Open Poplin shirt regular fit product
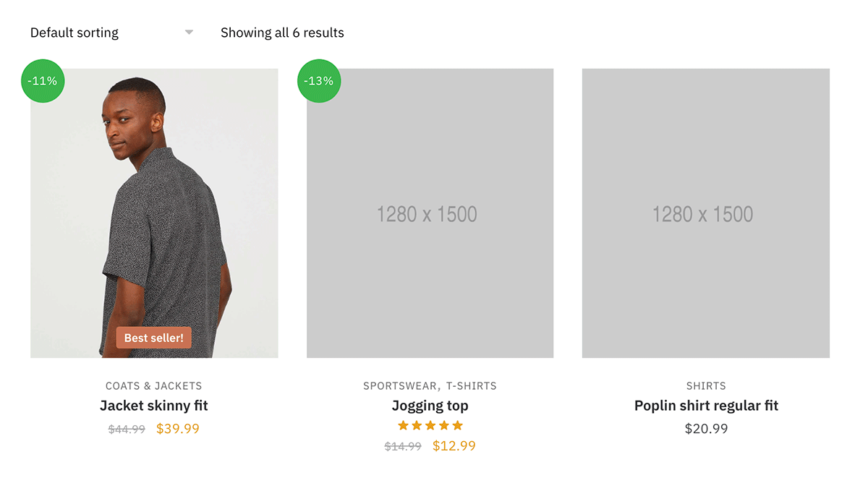The width and height of the screenshot is (868, 478). click(x=706, y=406)
